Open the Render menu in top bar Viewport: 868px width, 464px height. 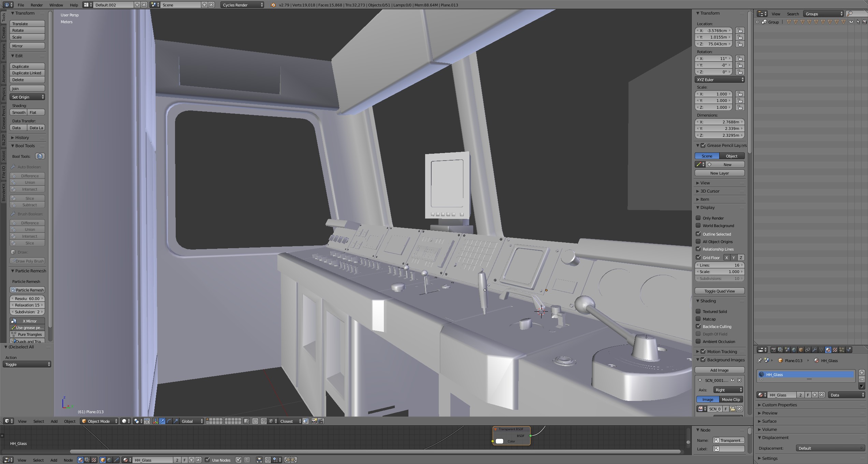click(x=37, y=5)
